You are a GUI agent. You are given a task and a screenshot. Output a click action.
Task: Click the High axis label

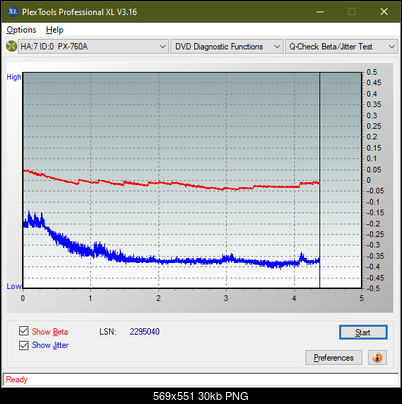(x=14, y=77)
